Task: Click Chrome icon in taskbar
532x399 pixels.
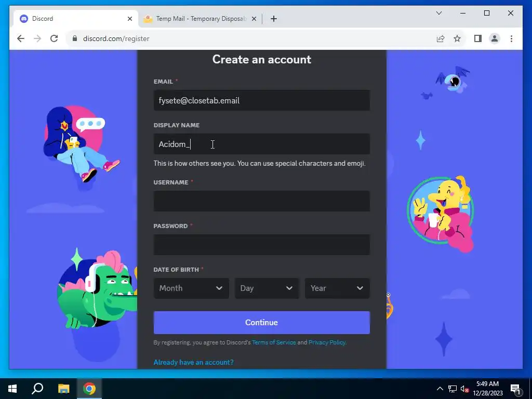Action: pos(89,389)
